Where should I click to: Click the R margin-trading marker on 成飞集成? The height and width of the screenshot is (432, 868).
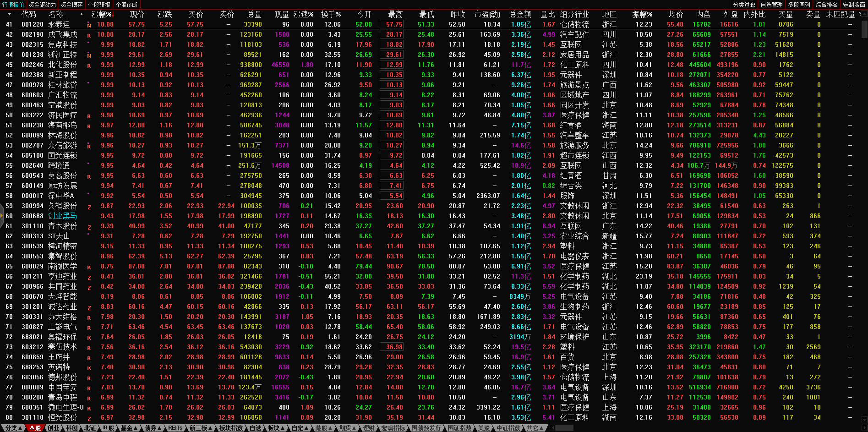point(89,35)
